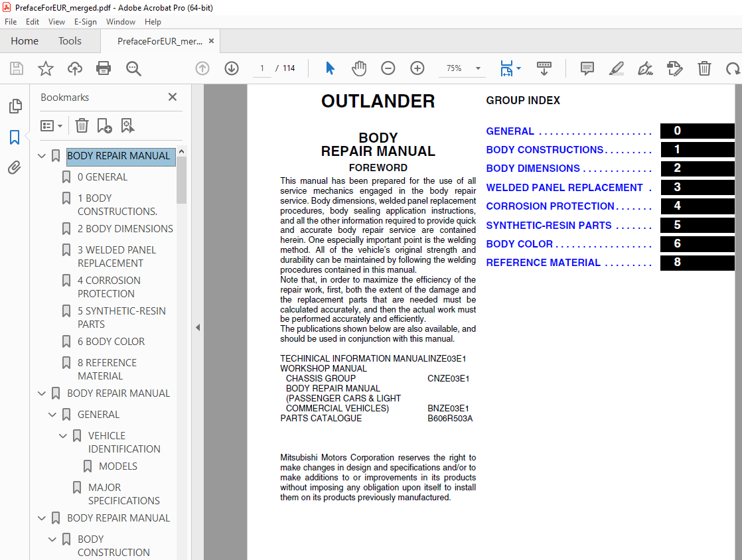Click the Delete pages trash icon
Image resolution: width=742 pixels, height=560 pixels.
pyautogui.click(x=704, y=68)
